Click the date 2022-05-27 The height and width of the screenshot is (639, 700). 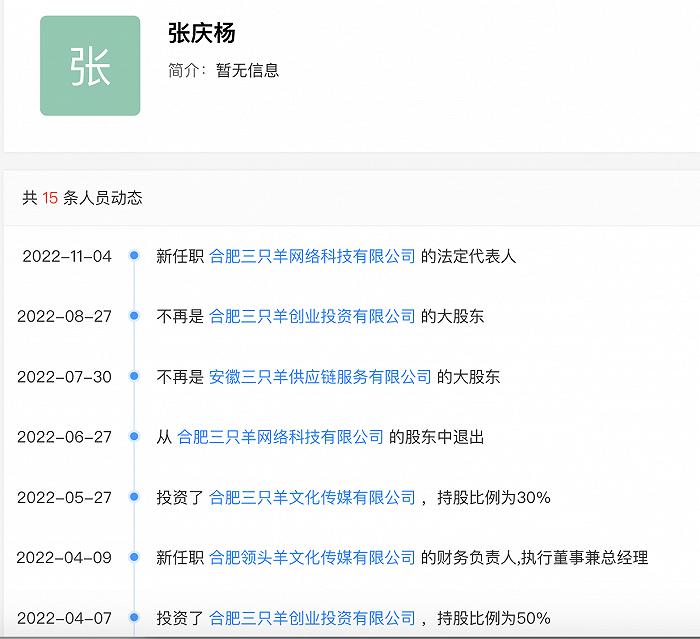click(64, 497)
